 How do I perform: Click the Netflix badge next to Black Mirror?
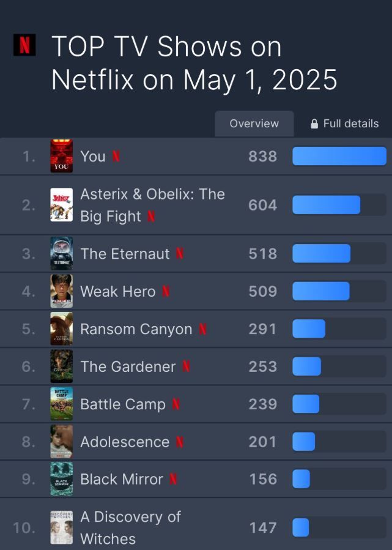pyautogui.click(x=173, y=479)
